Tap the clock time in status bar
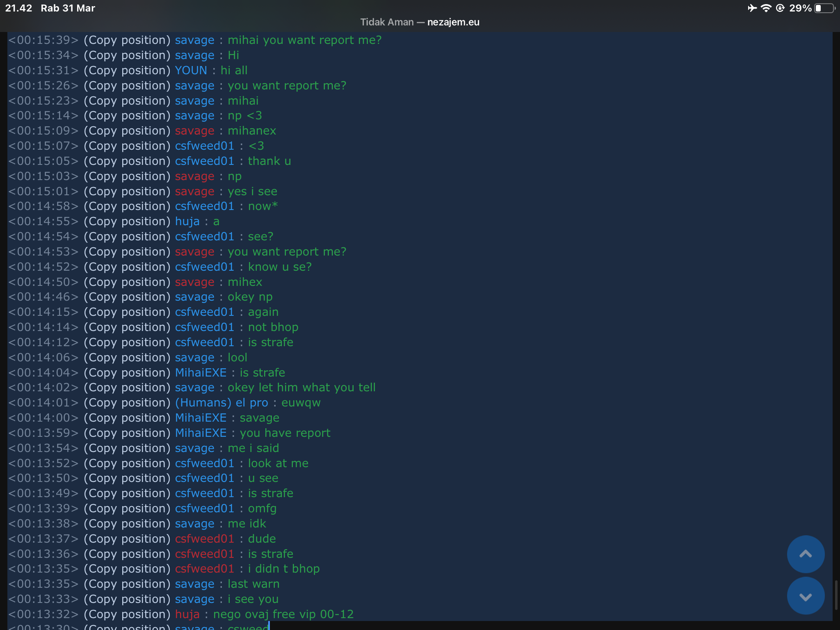This screenshot has height=630, width=840. (18, 8)
